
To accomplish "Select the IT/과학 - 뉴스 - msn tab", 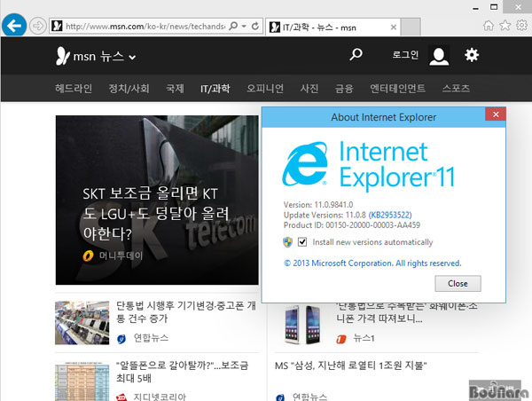I will 333,27.
